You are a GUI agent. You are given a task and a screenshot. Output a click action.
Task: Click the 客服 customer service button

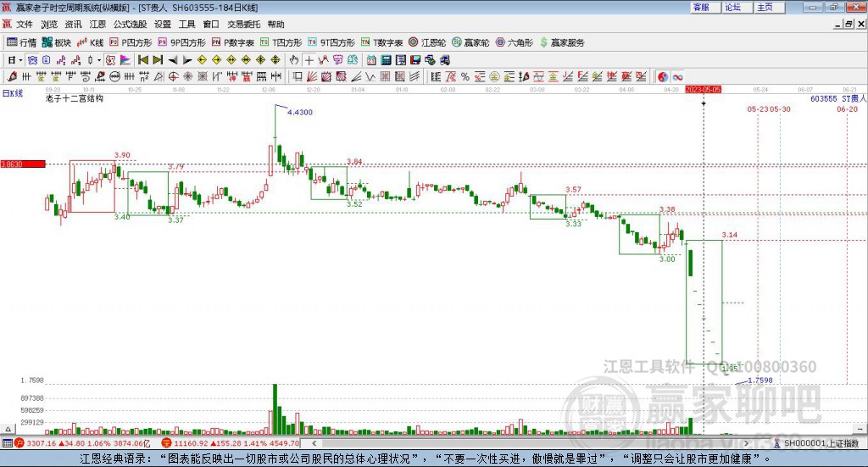[x=705, y=7]
